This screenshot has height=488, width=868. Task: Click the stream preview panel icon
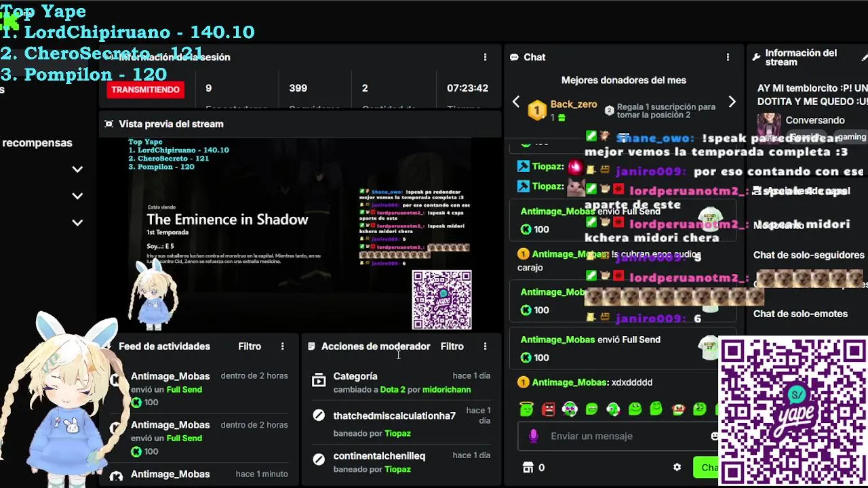(108, 124)
